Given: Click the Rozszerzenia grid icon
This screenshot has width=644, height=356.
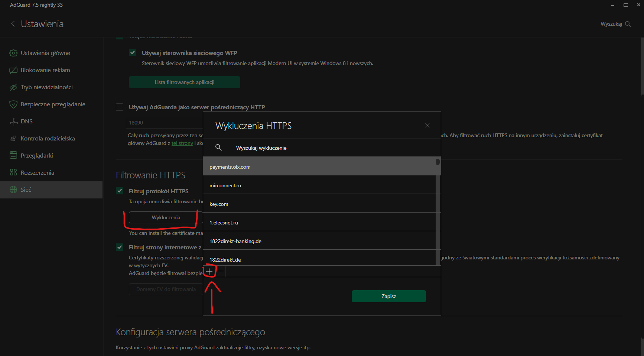Looking at the screenshot, I should (13, 172).
